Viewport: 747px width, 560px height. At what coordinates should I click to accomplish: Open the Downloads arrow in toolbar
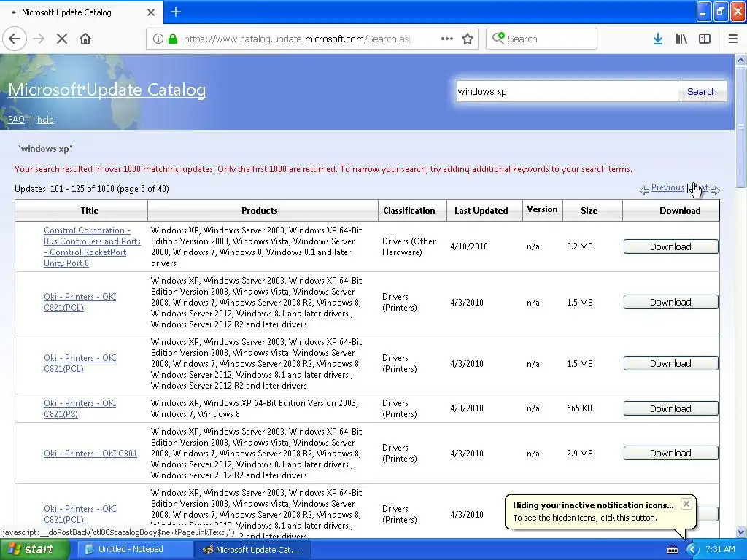click(658, 39)
